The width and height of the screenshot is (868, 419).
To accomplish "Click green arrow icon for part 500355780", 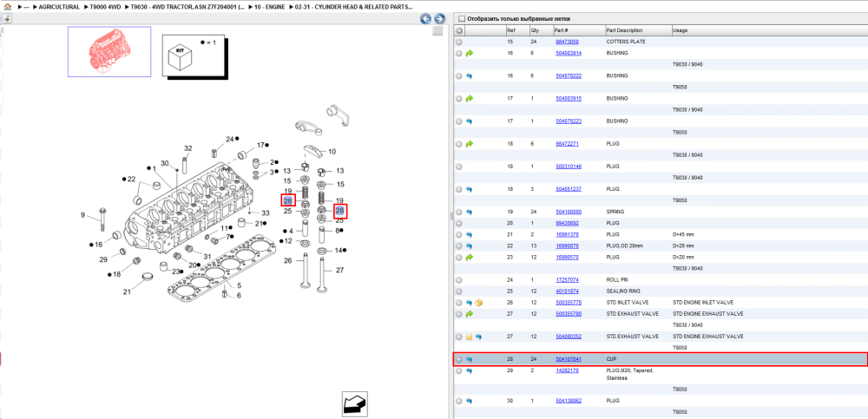I will click(470, 314).
